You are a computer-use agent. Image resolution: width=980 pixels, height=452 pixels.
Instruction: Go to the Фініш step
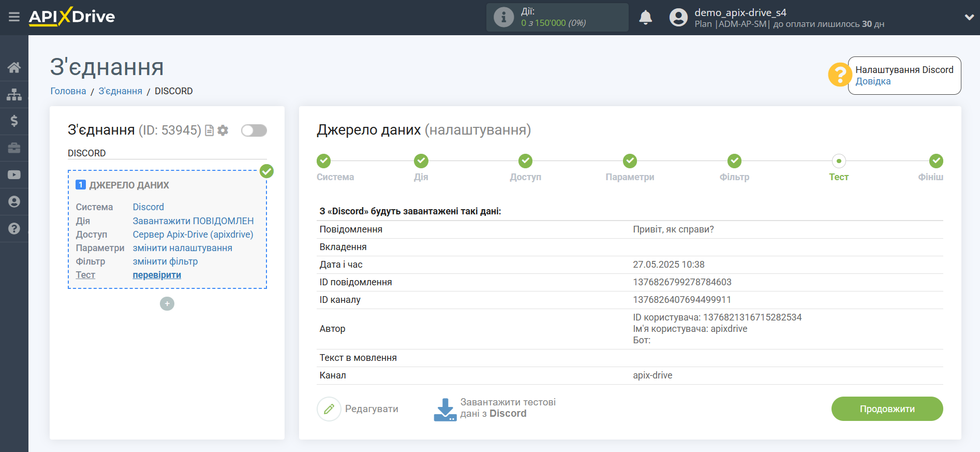coord(936,161)
